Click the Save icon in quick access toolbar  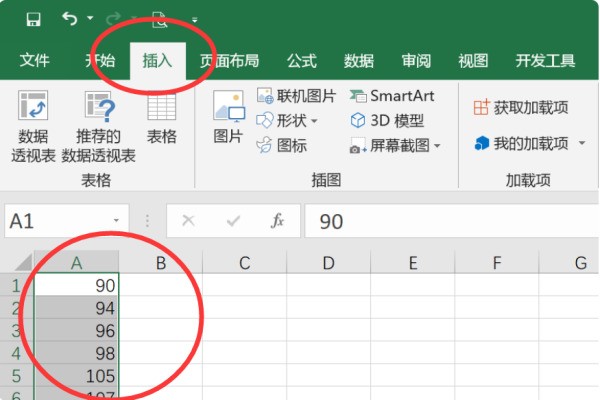coord(33,19)
